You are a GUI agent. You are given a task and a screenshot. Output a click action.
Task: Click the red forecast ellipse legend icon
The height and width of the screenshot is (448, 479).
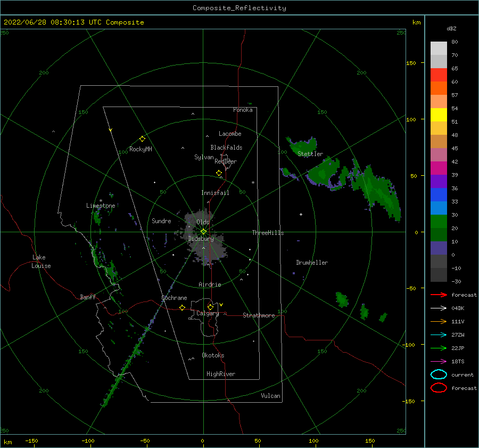(439, 388)
